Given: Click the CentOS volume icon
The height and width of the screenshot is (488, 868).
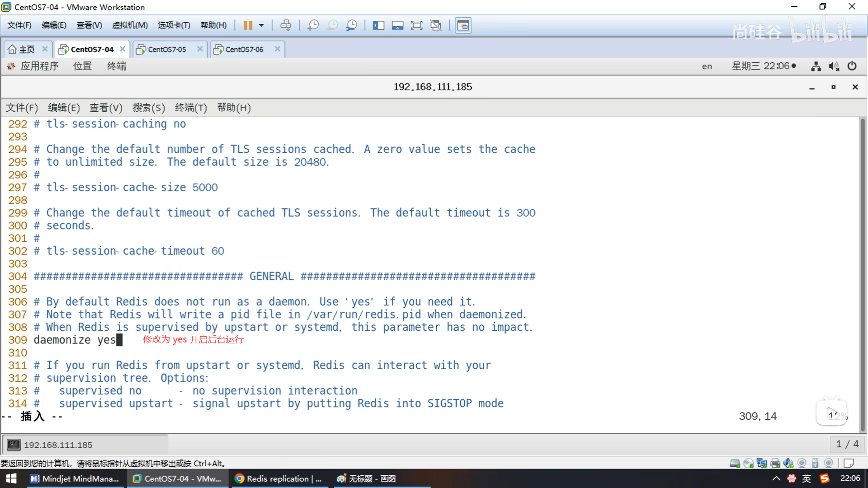Looking at the screenshot, I should tap(834, 66).
